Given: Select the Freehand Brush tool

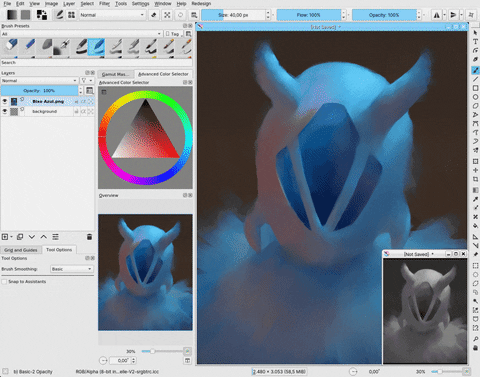Looking at the screenshot, I should [475, 70].
